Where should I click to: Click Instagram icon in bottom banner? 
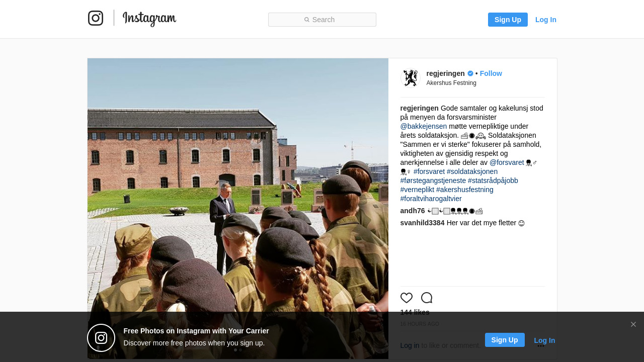coord(101,338)
